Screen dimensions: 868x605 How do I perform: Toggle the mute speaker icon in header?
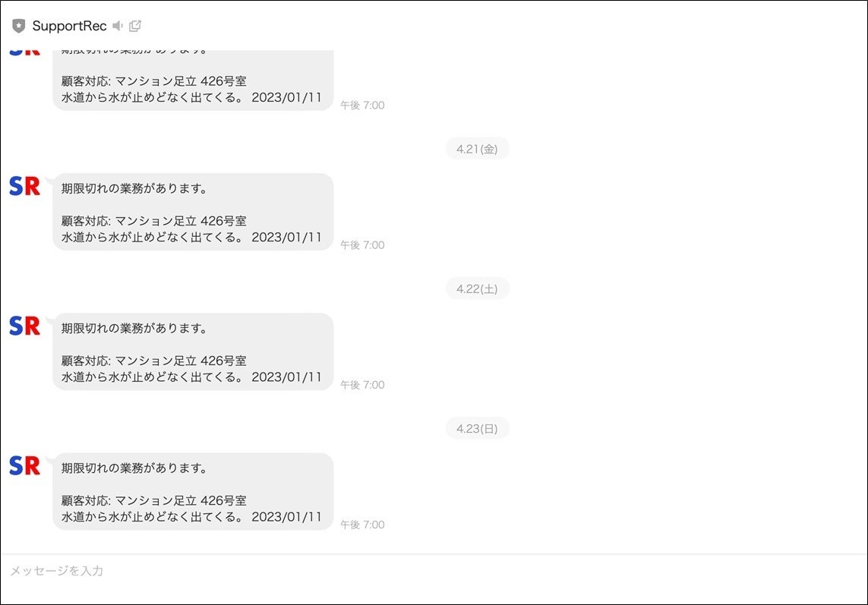(118, 26)
